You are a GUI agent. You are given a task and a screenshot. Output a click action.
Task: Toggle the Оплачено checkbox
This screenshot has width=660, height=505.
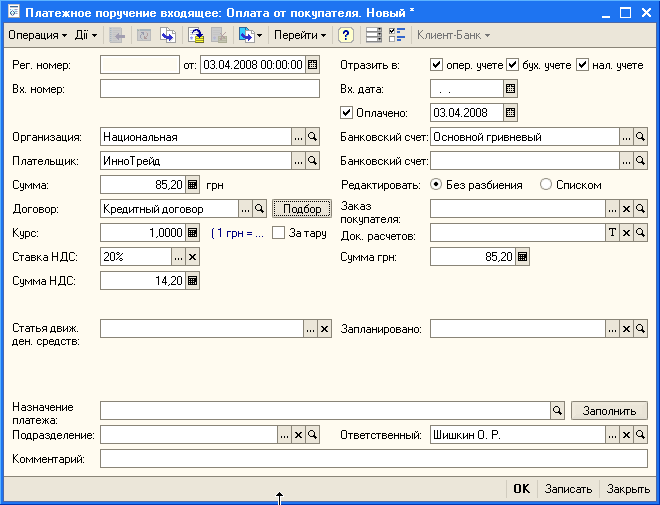click(x=347, y=113)
